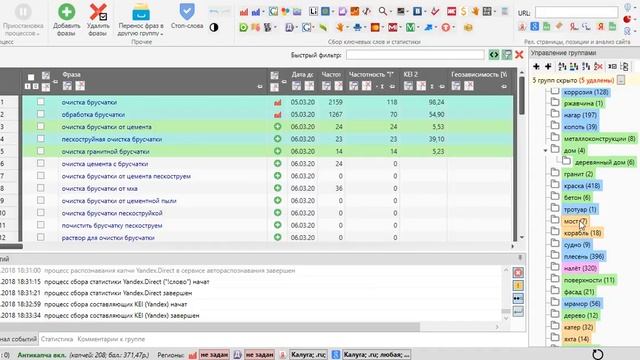
Task: Open the Комментарии к группе tab
Action: point(111,339)
